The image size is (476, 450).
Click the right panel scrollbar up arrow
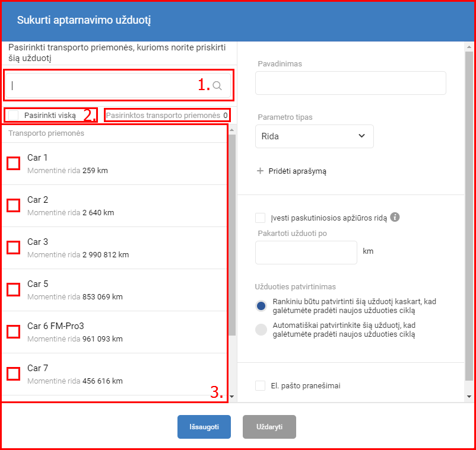tap(469, 47)
